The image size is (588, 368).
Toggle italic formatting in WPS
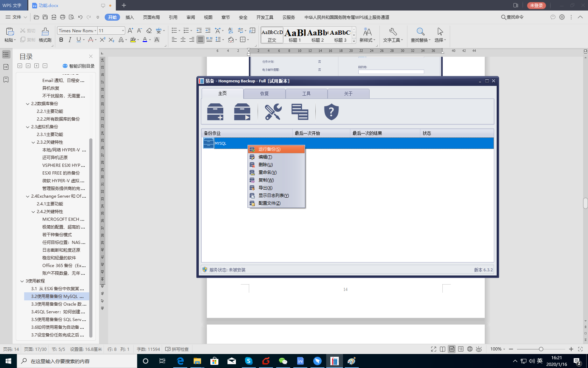[70, 40]
